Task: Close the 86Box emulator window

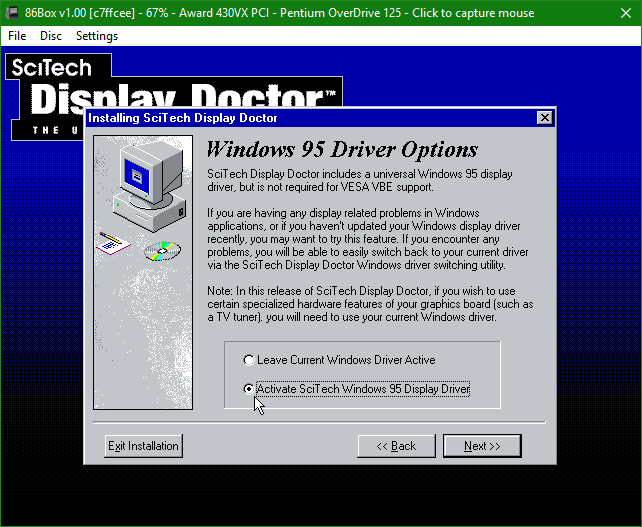Action: tap(626, 13)
